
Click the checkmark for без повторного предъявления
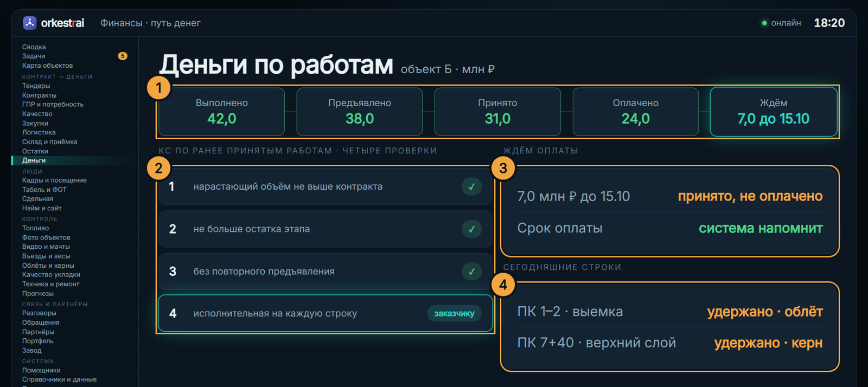coord(471,271)
